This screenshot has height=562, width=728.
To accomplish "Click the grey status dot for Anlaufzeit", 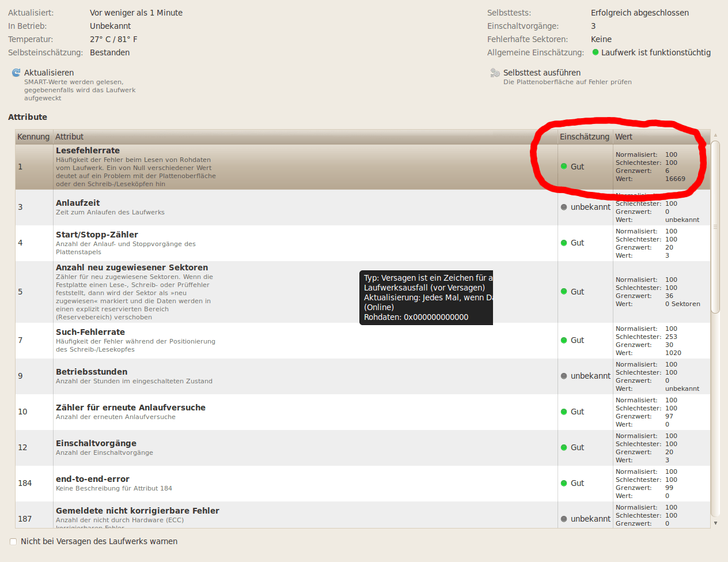I will click(x=564, y=207).
